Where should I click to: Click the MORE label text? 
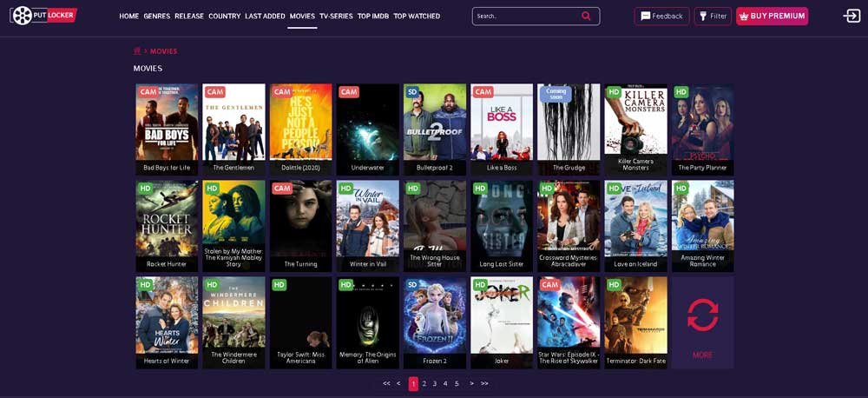coord(702,355)
